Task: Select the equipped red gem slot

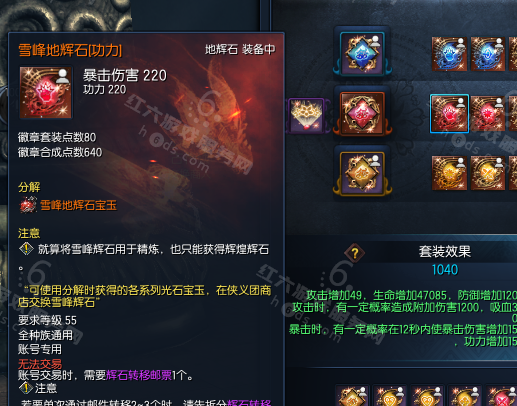Action: (x=362, y=113)
